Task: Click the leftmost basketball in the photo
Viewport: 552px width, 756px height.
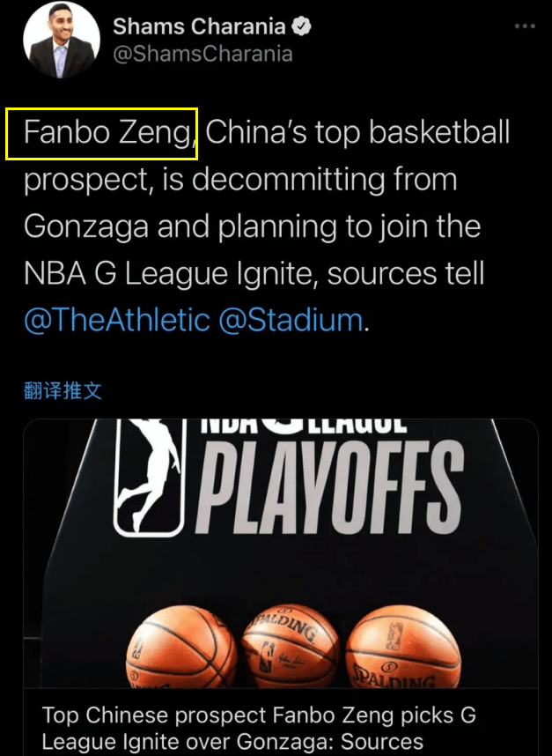Action: pos(181,646)
